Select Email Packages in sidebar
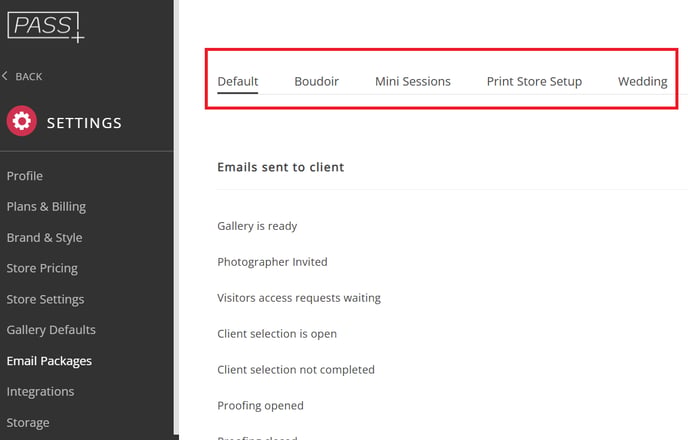The image size is (688, 440). pyautogui.click(x=49, y=361)
